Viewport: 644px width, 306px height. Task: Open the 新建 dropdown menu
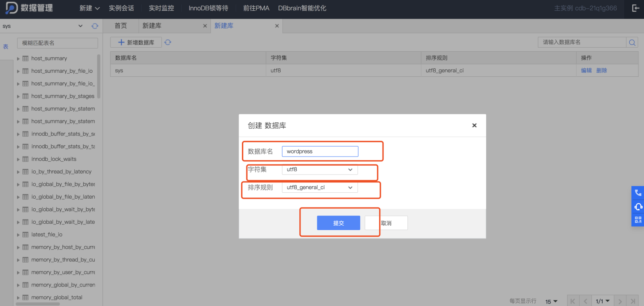point(89,8)
